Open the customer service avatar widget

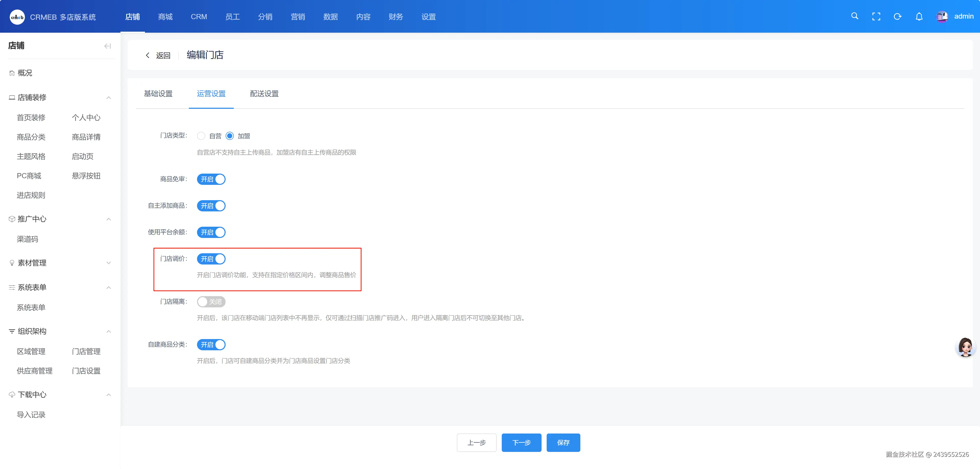965,347
